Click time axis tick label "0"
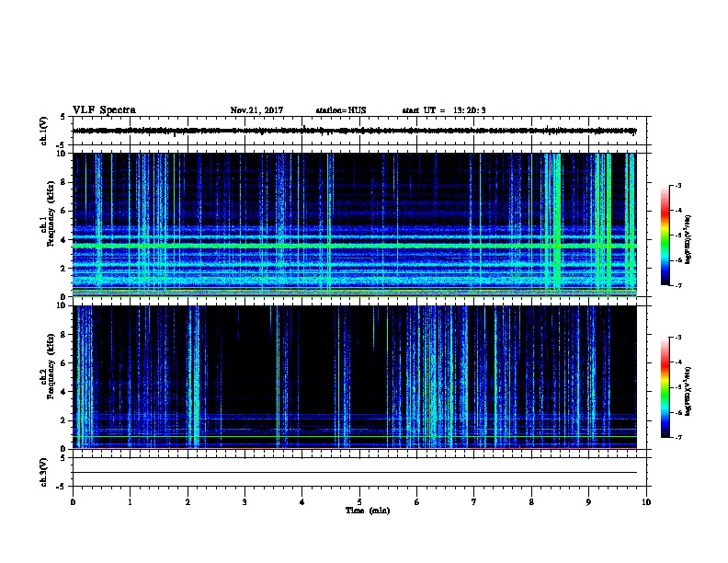728x563 pixels. click(x=73, y=501)
